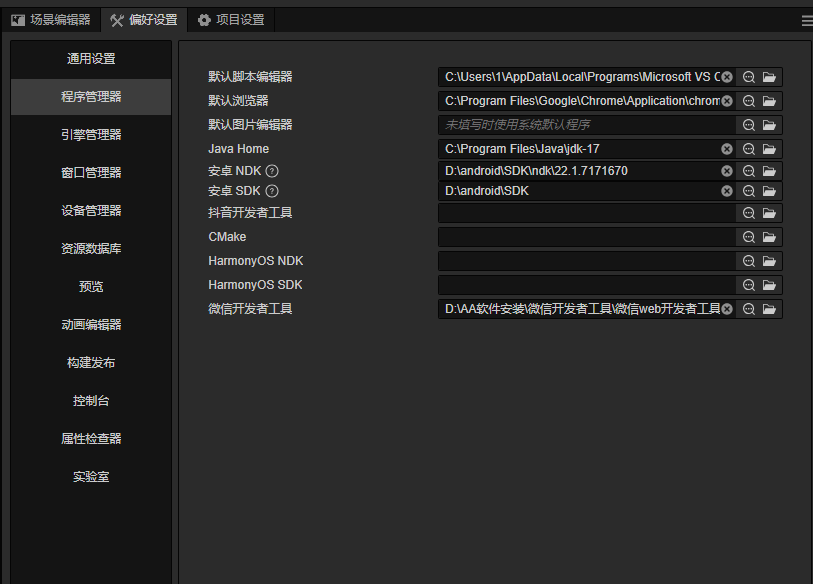Clear the 默认浏览器 path
This screenshot has width=813, height=584.
[x=727, y=101]
